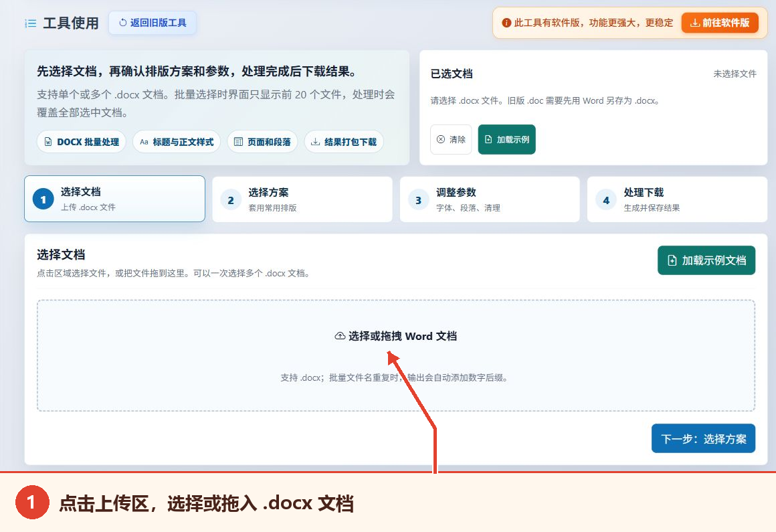Click the refresh icon in 返回旧版工具
This screenshot has height=532, width=776.
(x=122, y=23)
